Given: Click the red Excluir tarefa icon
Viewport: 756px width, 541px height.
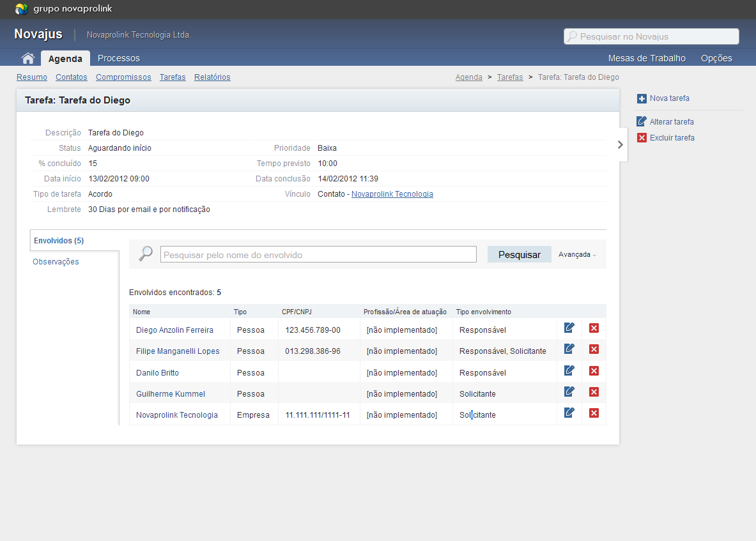Looking at the screenshot, I should 642,138.
